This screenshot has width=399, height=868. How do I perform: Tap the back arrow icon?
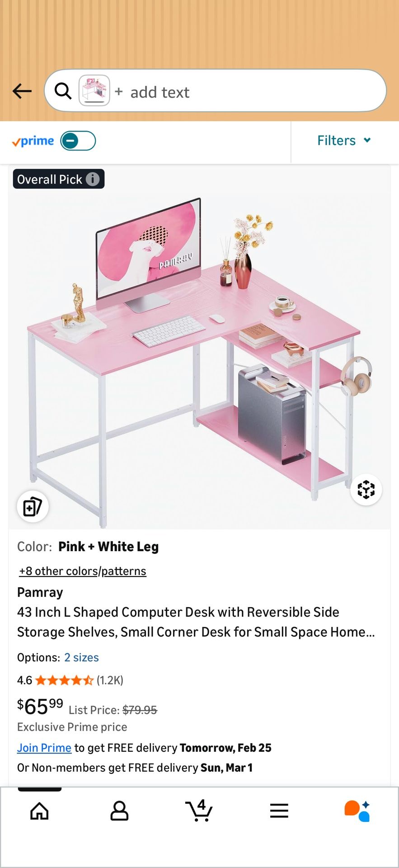pos(22,91)
